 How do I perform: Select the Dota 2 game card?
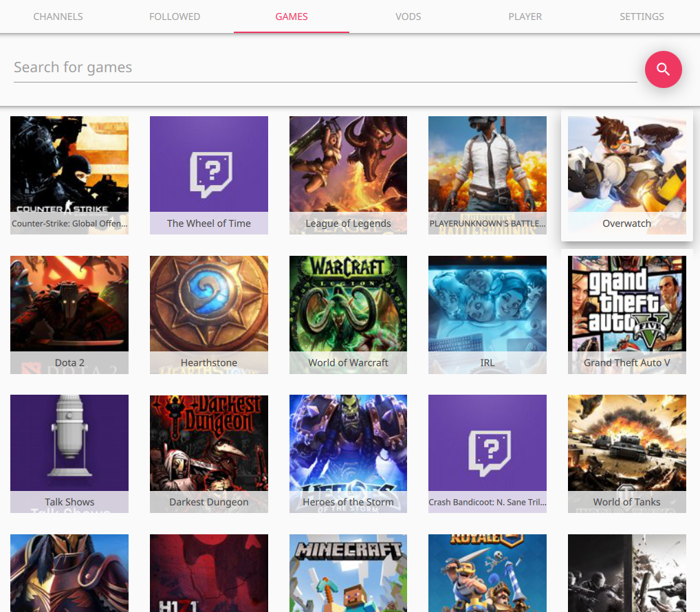click(x=69, y=315)
